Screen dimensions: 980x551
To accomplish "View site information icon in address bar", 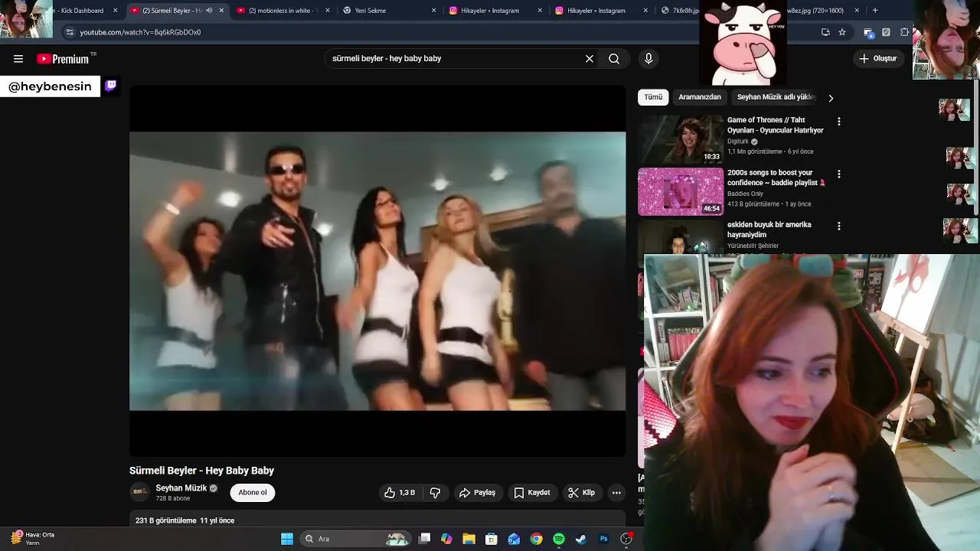I will [x=70, y=32].
